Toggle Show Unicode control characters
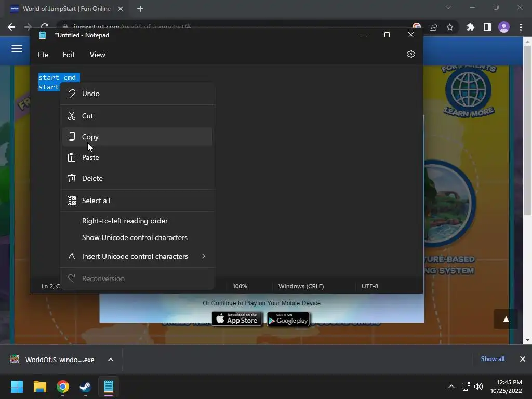 137,237
